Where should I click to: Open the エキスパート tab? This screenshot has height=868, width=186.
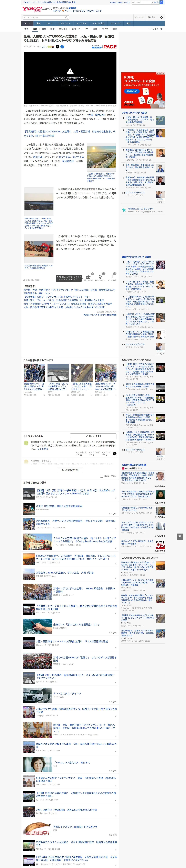click(64, 23)
